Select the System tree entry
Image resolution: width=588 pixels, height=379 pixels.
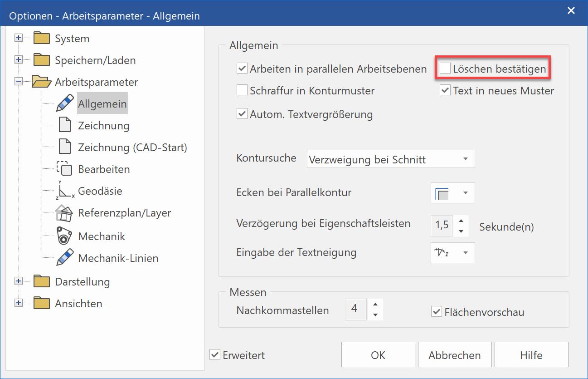[72, 39]
